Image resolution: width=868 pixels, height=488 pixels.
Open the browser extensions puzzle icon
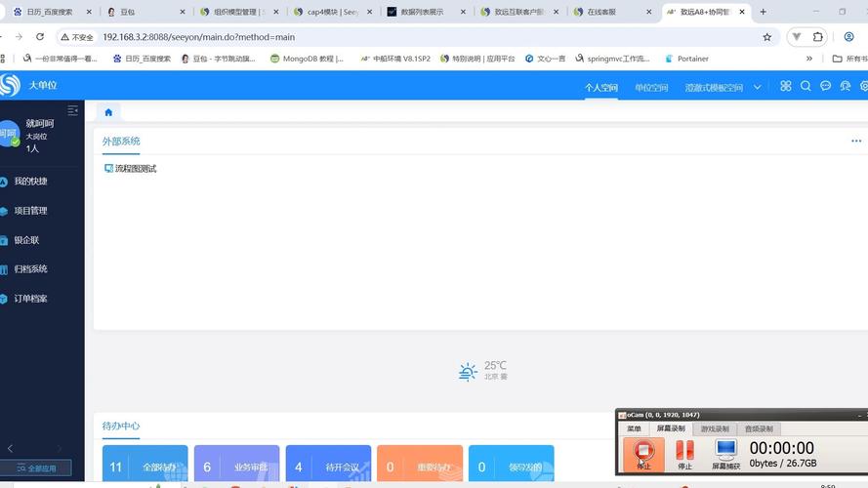(x=817, y=37)
